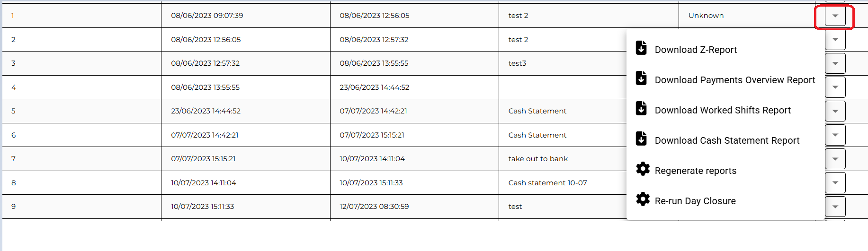Image resolution: width=868 pixels, height=251 pixels.
Task: Click the download icon beside Z-Report
Action: (x=641, y=48)
